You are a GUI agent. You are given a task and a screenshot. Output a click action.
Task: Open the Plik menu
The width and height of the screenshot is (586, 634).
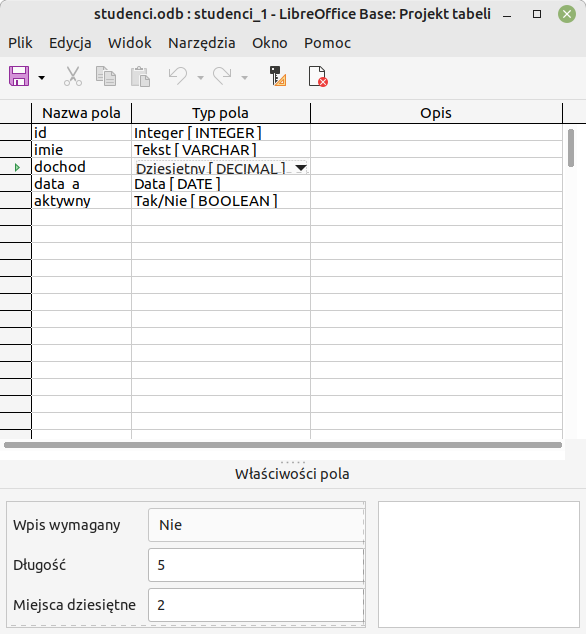pos(20,43)
